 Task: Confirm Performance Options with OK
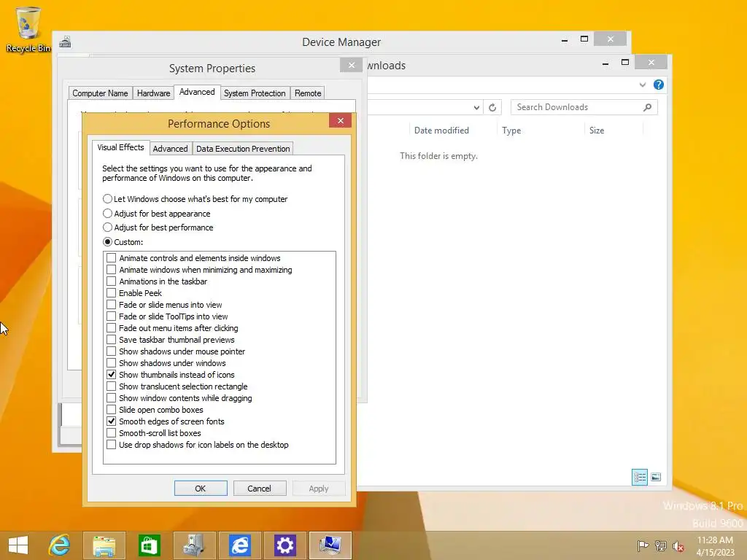pos(201,489)
